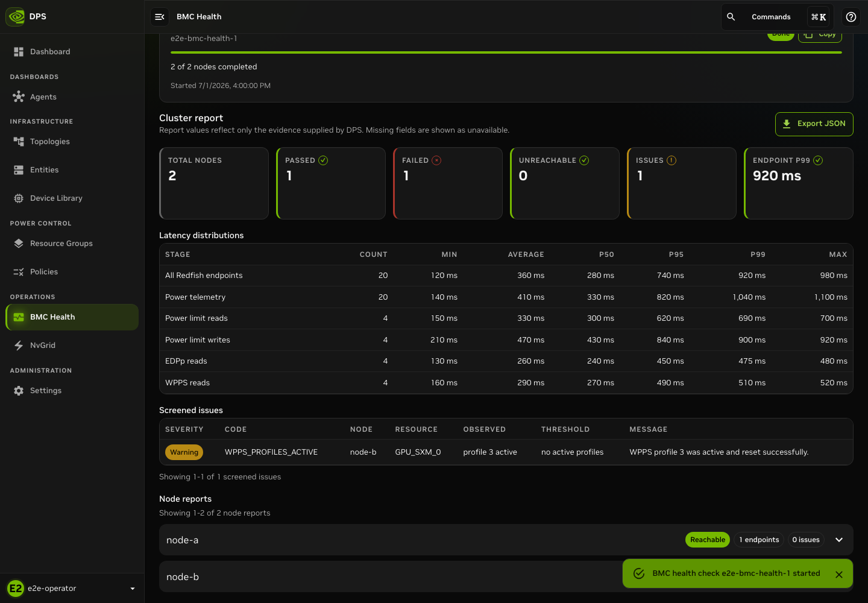Viewport: 868px width, 603px height.
Task: Click the GPU_SXM_0 resource cell
Action: pos(418,452)
